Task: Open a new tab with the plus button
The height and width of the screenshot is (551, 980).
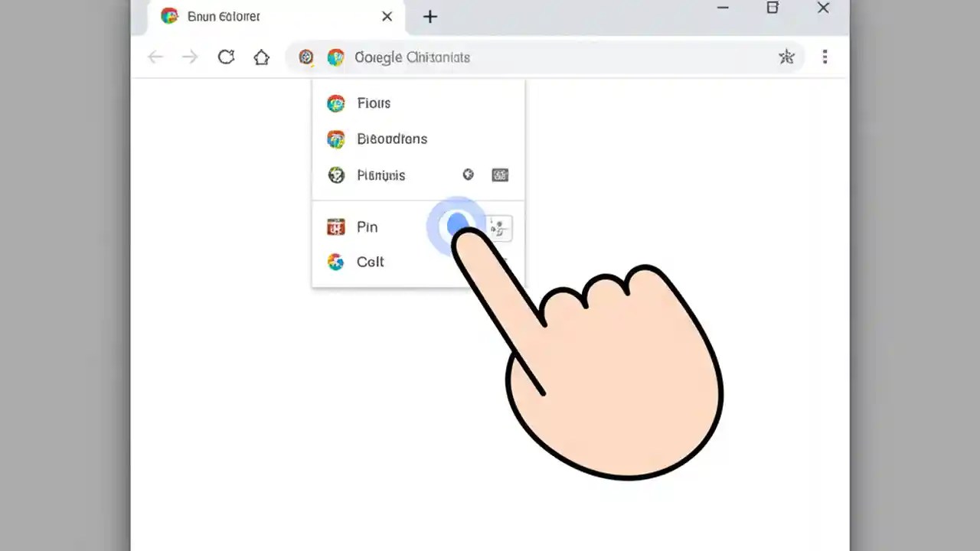Action: (x=430, y=16)
